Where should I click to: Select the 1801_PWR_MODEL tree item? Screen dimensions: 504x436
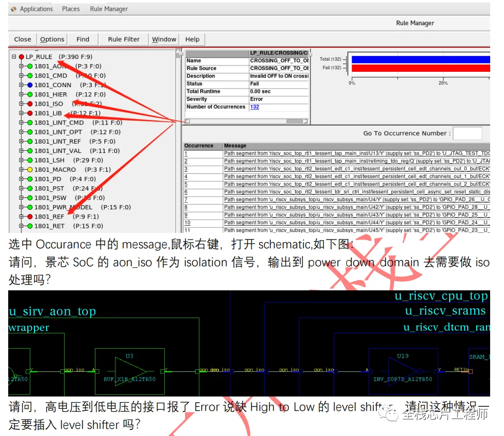click(63, 207)
